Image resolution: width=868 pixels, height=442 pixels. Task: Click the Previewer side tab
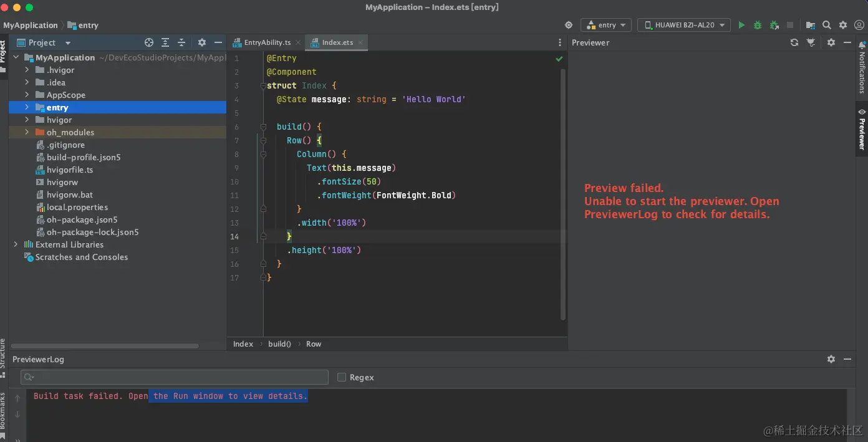coord(862,129)
